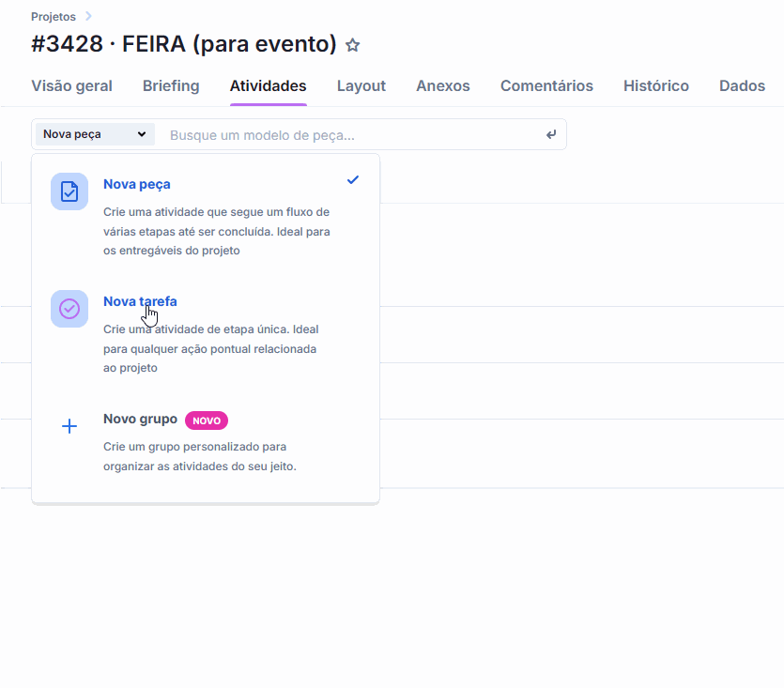Open the Nova peça type dropdown
This screenshot has width=784, height=688.
[x=95, y=134]
